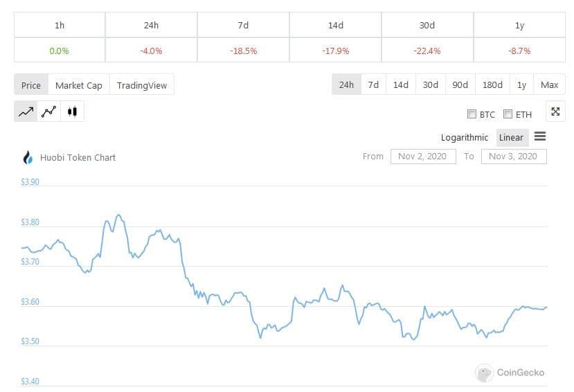Viewport: 574px width, 392px height.
Task: Switch to the dotted line chart icon
Action: [48, 112]
